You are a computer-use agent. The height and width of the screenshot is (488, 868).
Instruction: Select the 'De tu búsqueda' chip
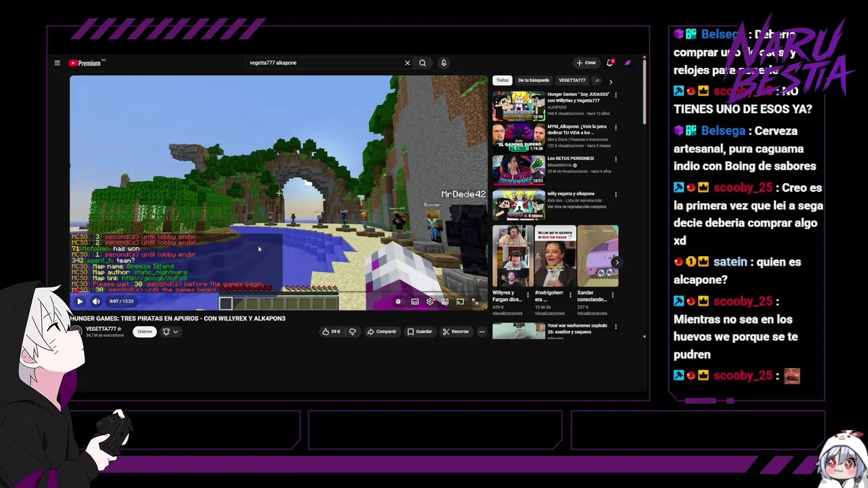point(534,80)
